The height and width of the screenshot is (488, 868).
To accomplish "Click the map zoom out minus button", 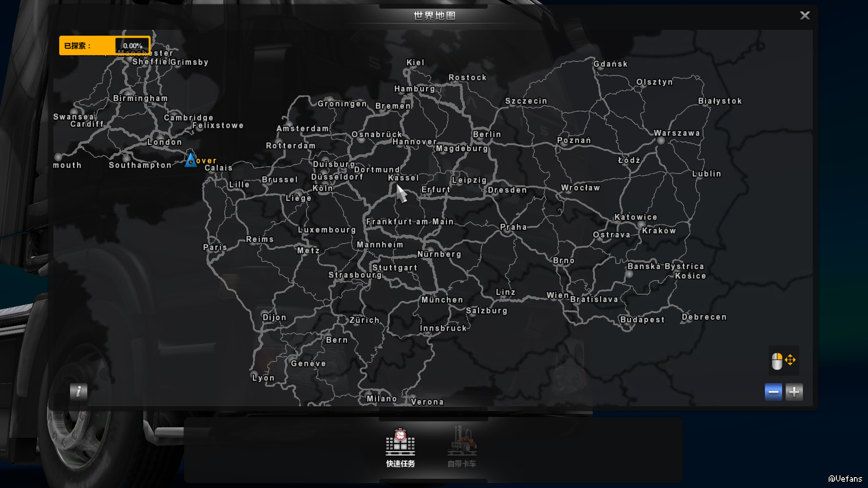I will (x=773, y=392).
